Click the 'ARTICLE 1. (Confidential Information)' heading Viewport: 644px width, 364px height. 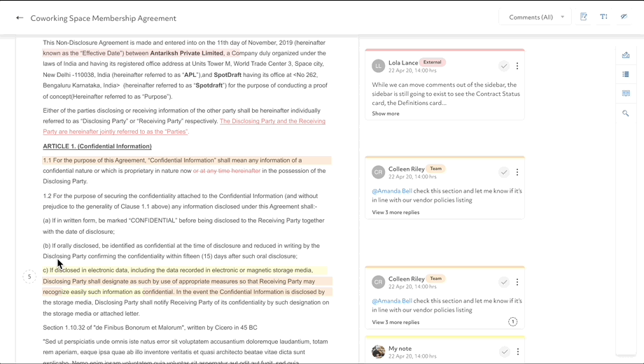[97, 146]
